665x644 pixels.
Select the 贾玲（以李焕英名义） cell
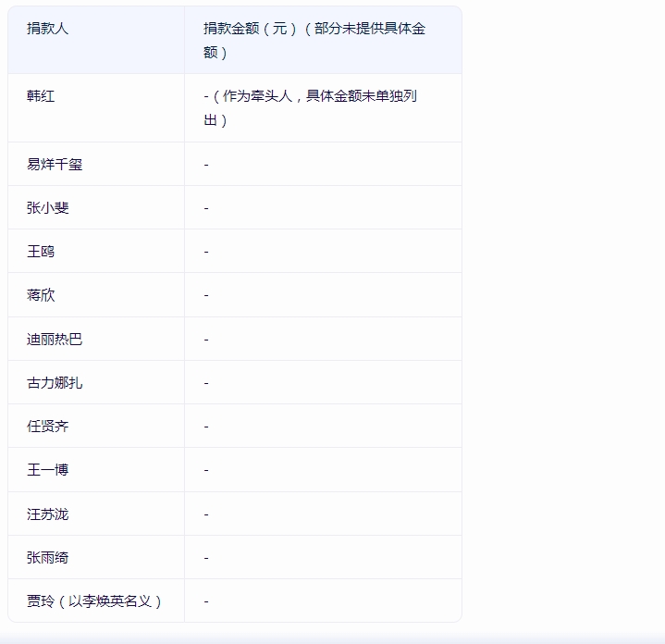[x=95, y=601]
